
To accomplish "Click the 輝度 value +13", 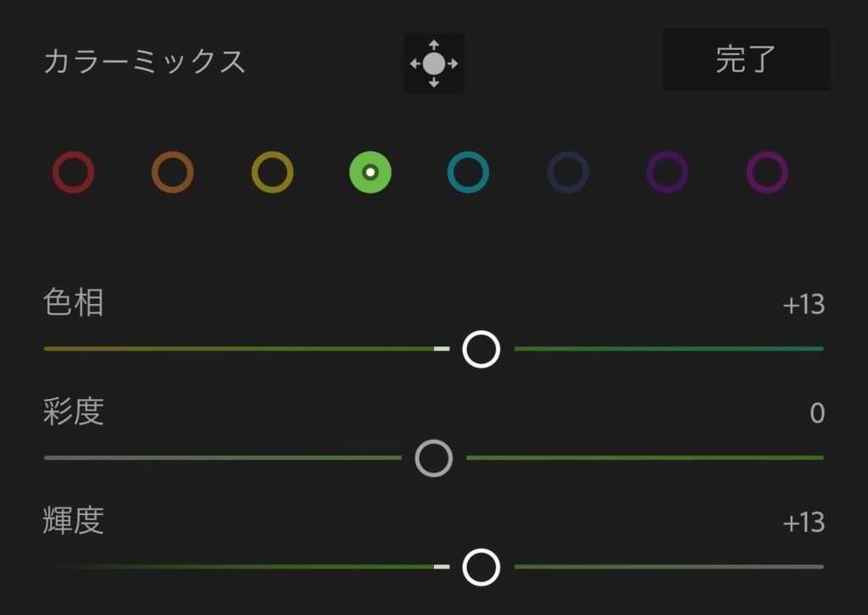I will click(x=804, y=523).
